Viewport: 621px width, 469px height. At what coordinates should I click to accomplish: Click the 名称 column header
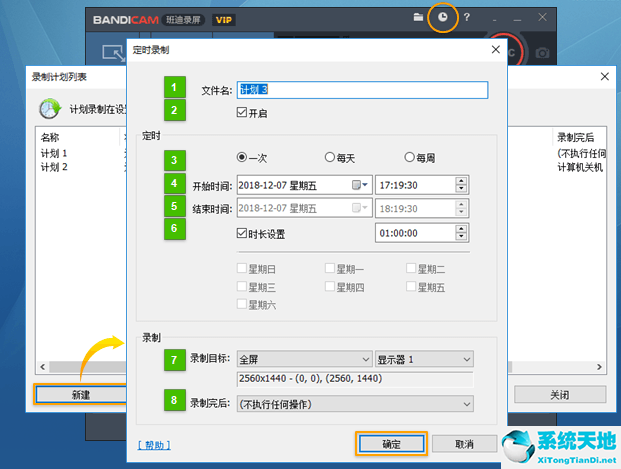pos(50,137)
